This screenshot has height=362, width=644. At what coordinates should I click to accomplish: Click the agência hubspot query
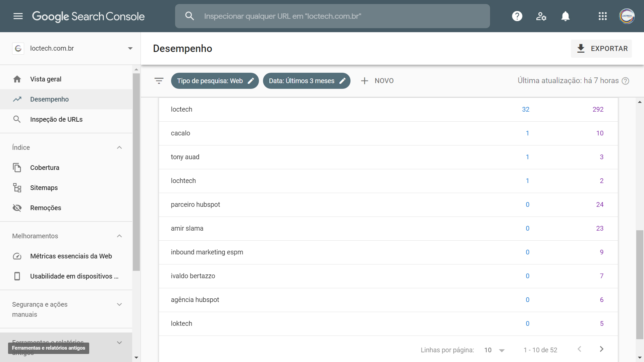point(195,300)
